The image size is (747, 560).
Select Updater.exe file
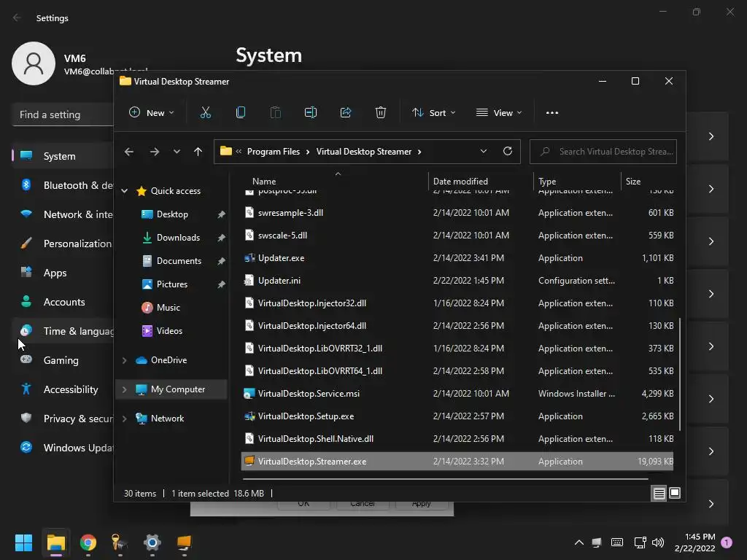click(457, 258)
